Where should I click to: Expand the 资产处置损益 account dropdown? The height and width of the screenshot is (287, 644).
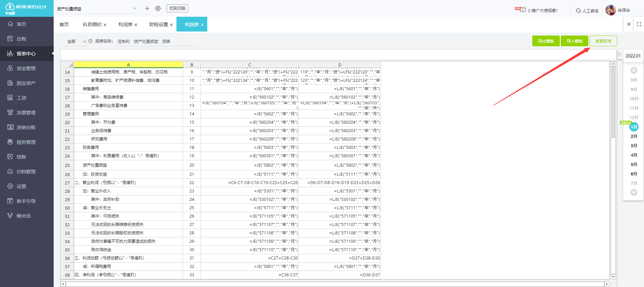click(x=134, y=8)
